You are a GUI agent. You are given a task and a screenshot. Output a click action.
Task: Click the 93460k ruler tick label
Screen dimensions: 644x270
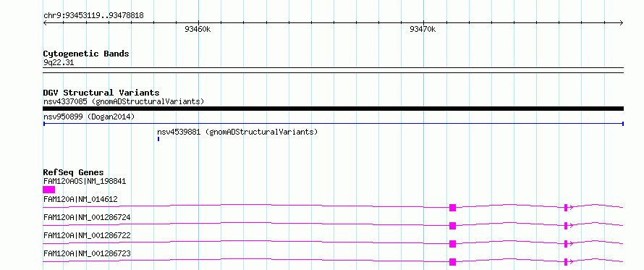(x=198, y=29)
